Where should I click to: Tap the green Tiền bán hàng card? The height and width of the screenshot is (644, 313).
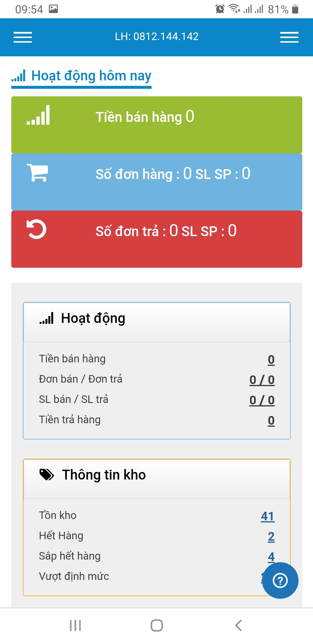pyautogui.click(x=156, y=125)
